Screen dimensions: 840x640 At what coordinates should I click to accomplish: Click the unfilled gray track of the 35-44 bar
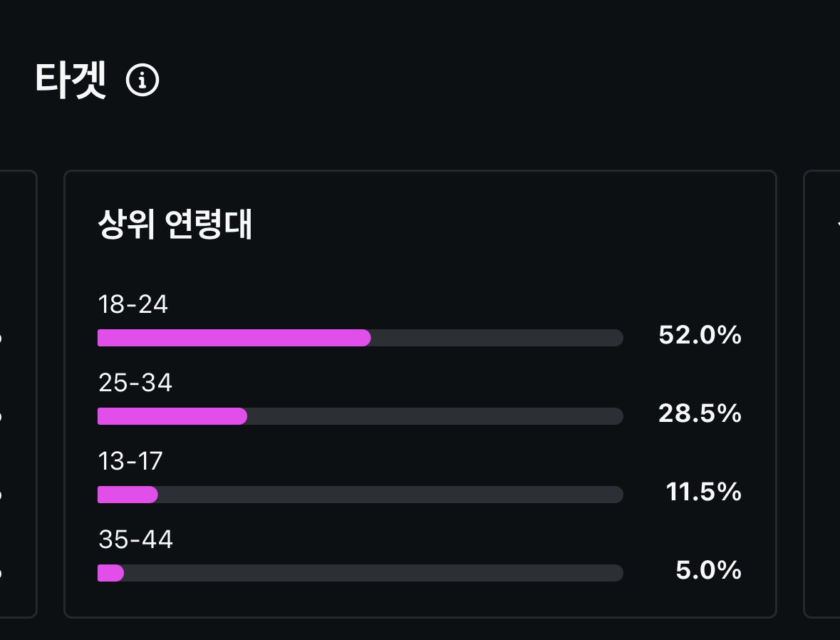point(374,572)
